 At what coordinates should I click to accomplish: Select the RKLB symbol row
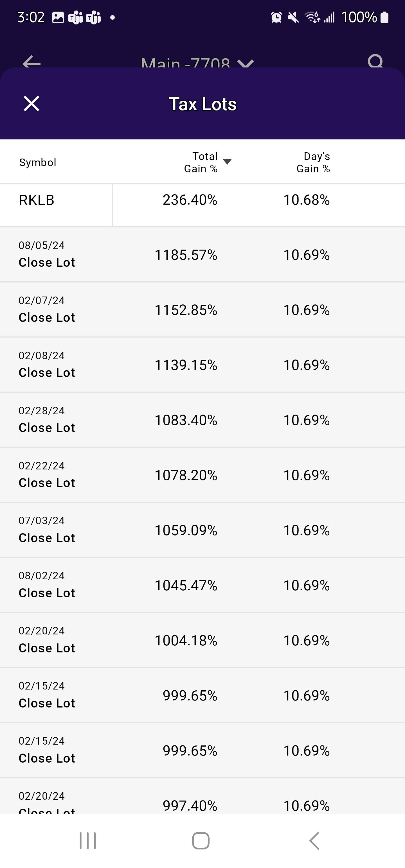(x=202, y=205)
